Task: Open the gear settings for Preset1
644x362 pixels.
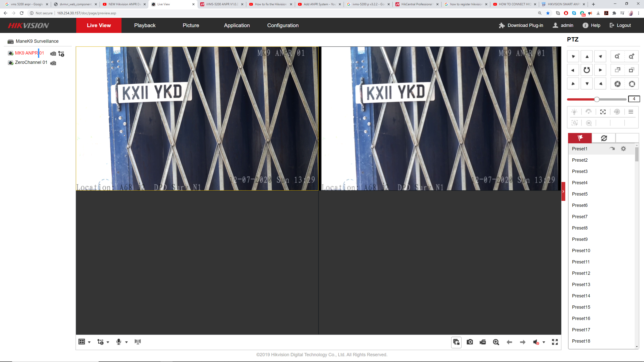Action: click(x=623, y=149)
